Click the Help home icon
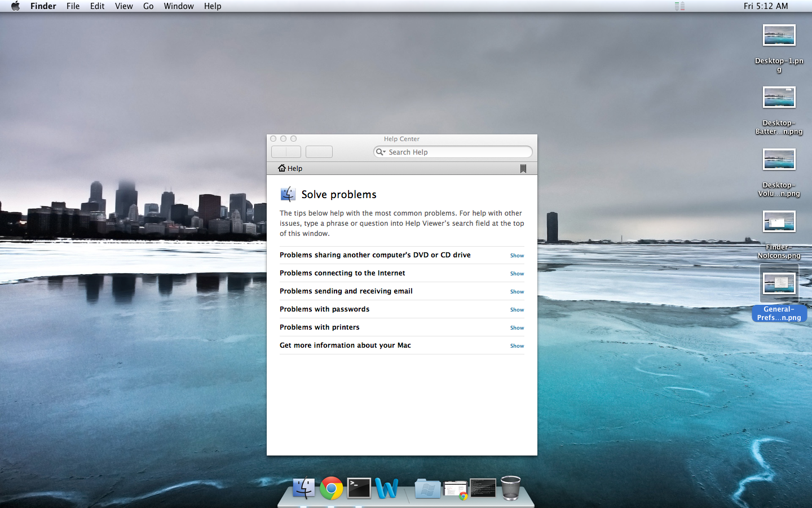This screenshot has height=508, width=812. [282, 168]
